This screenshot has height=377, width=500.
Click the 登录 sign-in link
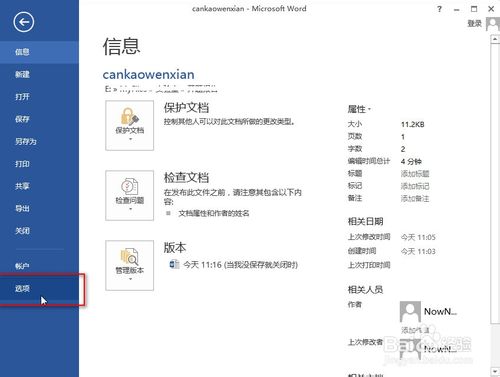(475, 23)
